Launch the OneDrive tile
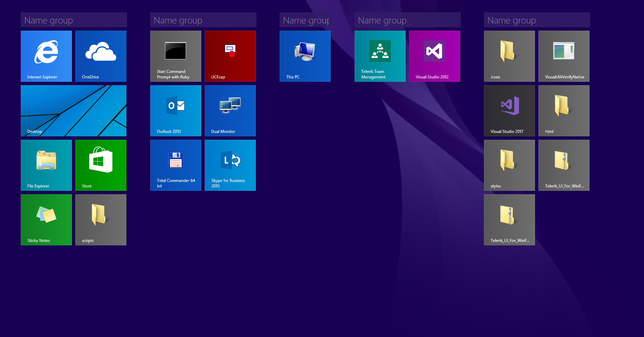This screenshot has height=337, width=644. click(101, 56)
